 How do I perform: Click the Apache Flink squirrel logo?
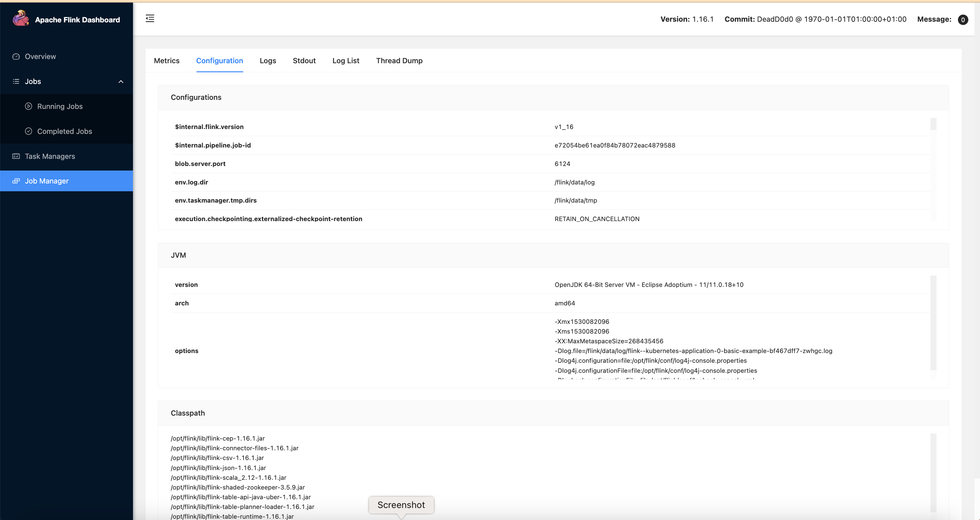coord(21,18)
